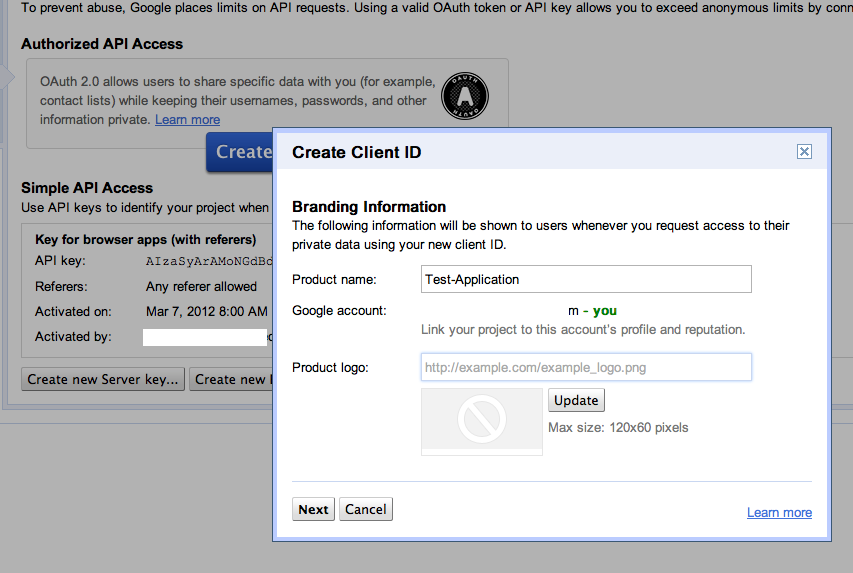Screen dimensions: 853x573
Task: Click the 'Activated by:' label
Action: (73, 337)
